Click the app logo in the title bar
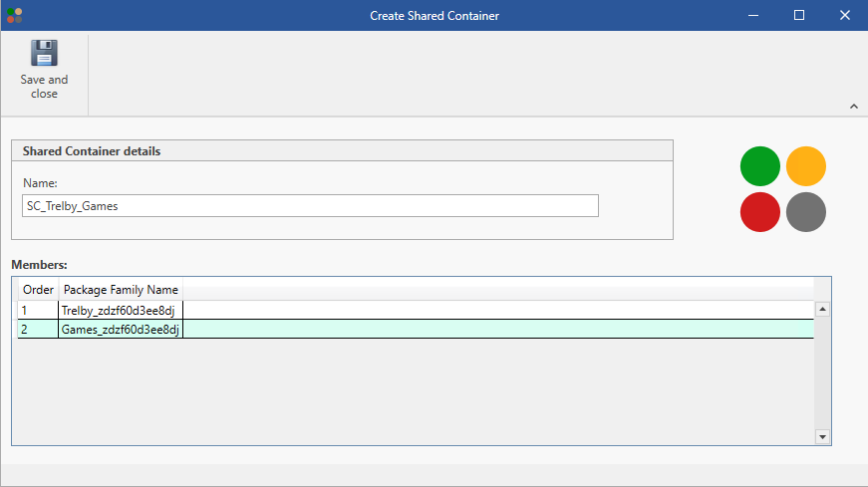The height and width of the screenshot is (487, 868). [x=14, y=15]
